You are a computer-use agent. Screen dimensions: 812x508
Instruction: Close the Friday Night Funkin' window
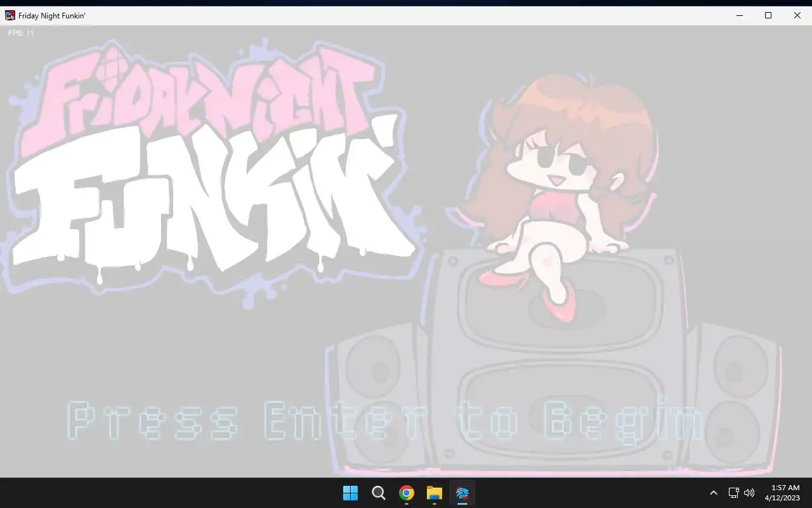pyautogui.click(x=797, y=15)
